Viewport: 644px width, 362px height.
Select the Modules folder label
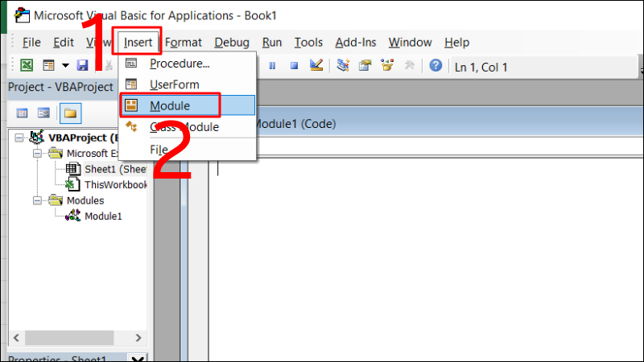click(85, 200)
